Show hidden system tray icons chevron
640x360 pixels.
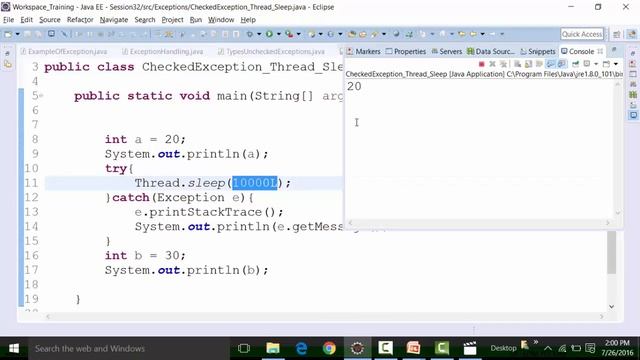click(548, 349)
